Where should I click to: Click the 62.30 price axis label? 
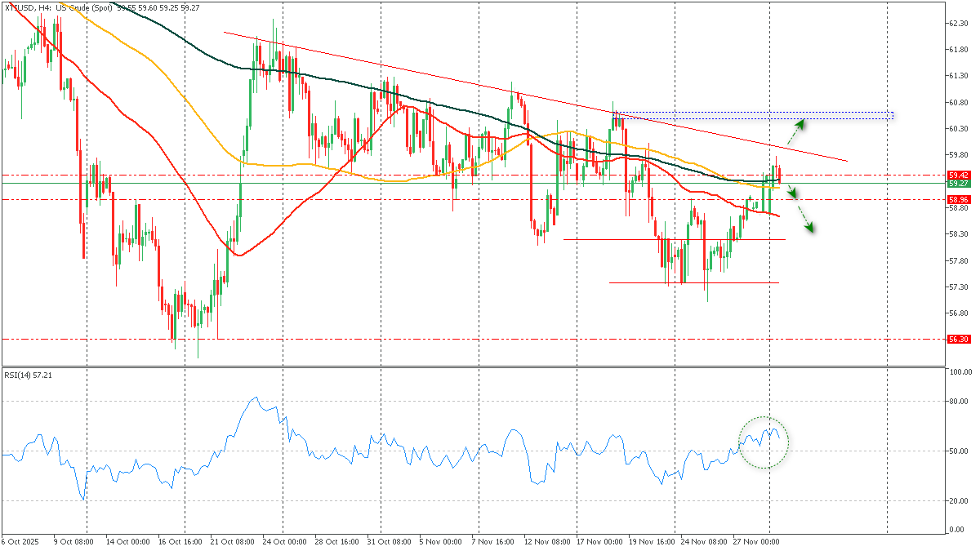pos(959,24)
